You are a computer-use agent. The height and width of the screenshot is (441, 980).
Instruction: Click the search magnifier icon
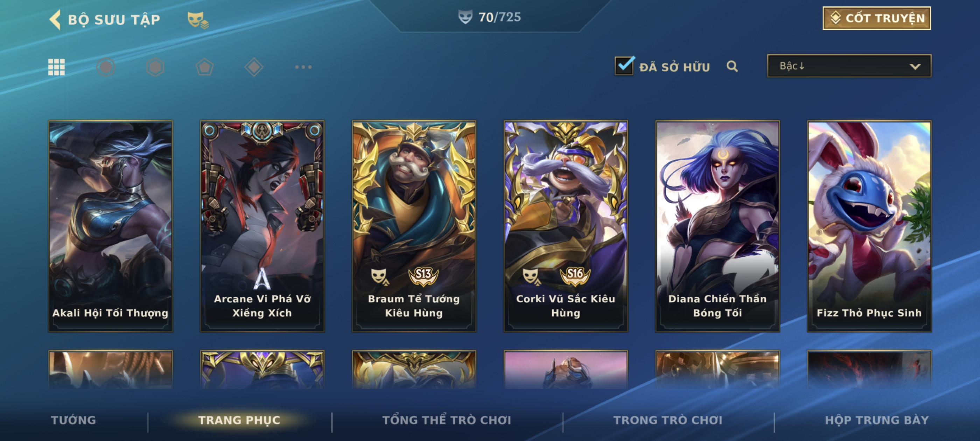[x=732, y=66]
